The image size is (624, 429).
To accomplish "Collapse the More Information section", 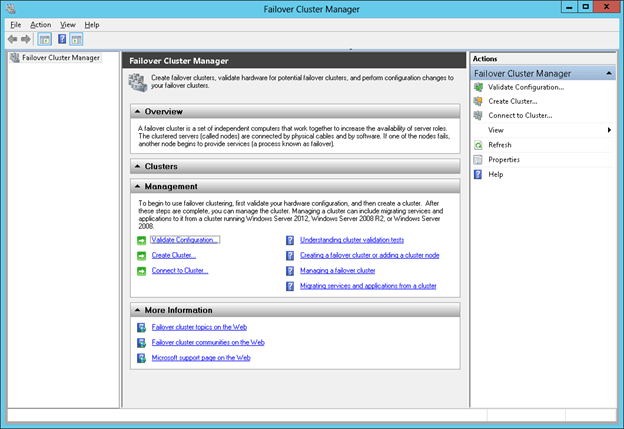I will click(138, 310).
